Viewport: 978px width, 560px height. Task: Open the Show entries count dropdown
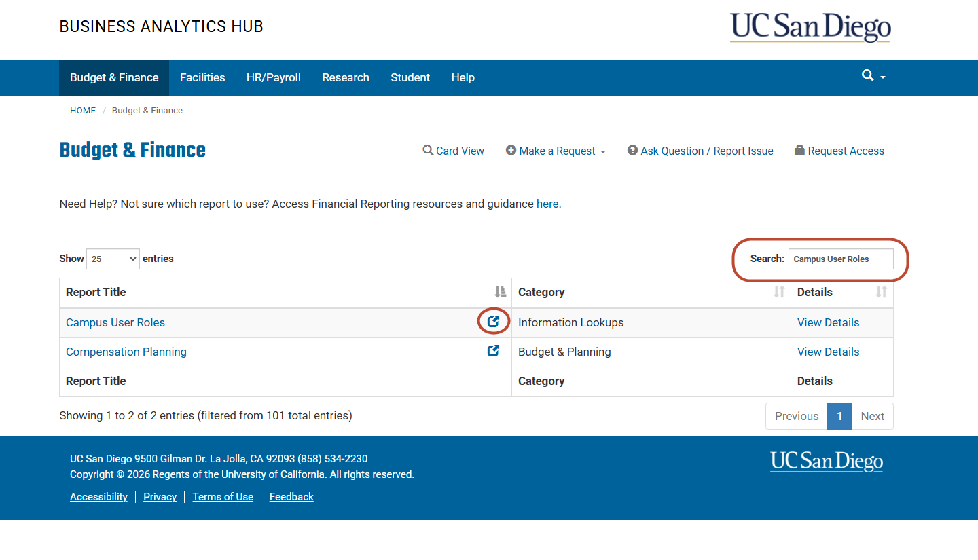coord(113,259)
